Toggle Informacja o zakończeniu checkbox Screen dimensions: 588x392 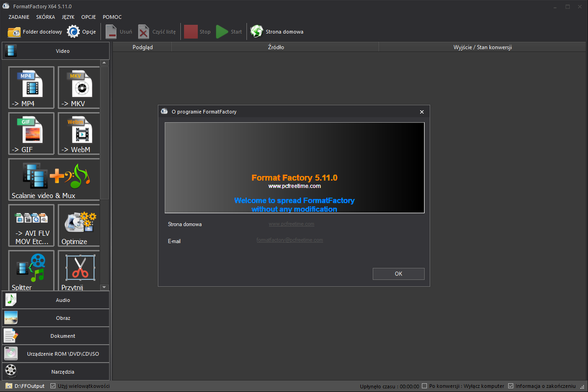point(511,386)
